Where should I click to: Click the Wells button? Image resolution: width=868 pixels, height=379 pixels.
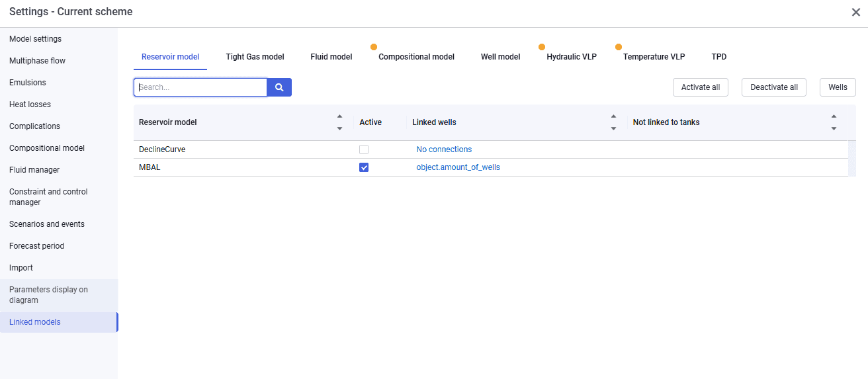click(838, 87)
